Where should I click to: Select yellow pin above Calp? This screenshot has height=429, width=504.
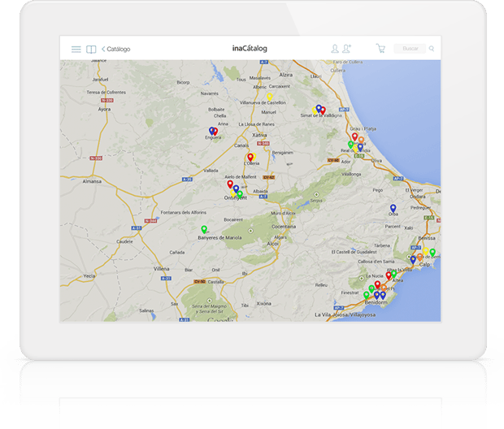click(426, 251)
